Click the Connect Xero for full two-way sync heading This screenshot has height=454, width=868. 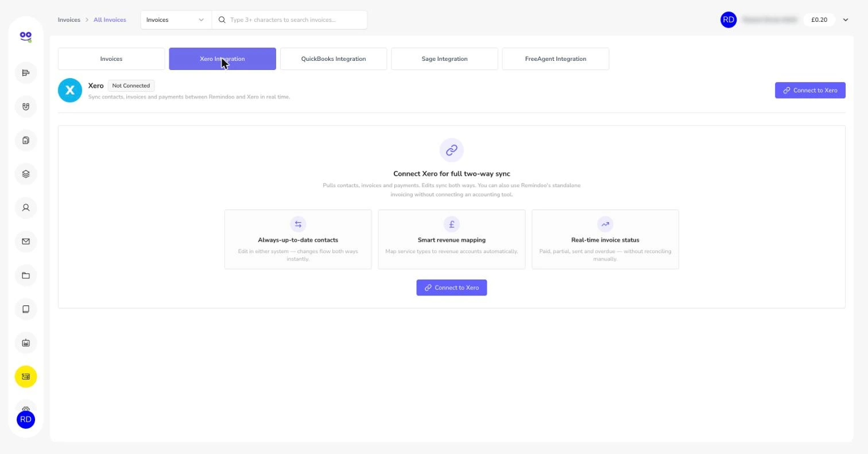point(452,174)
